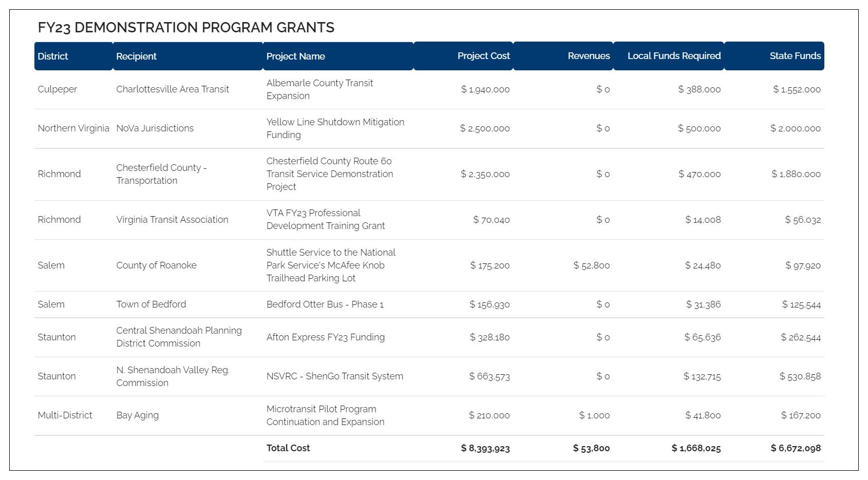Click the $ 8,393,923 total project cost
Image resolution: width=868 pixels, height=480 pixels.
[x=485, y=448]
